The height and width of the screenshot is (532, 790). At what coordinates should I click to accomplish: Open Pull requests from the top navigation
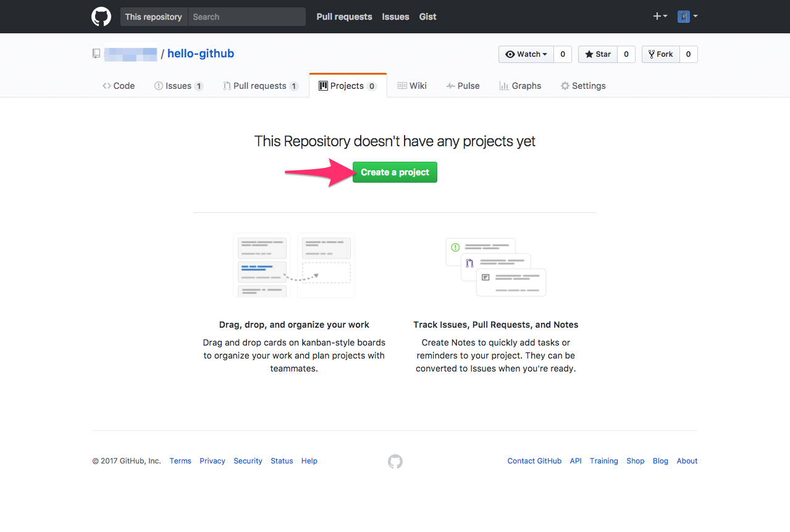pos(344,17)
